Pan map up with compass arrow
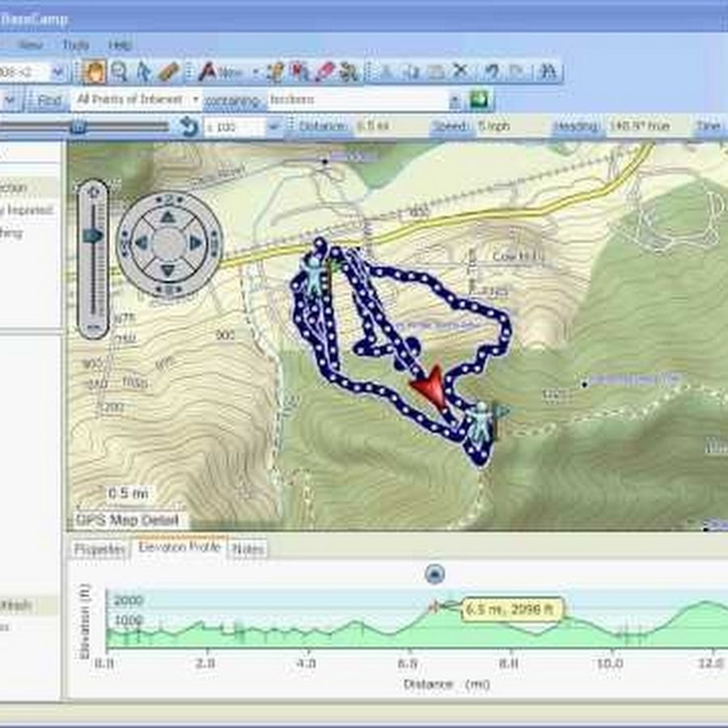728x728 pixels. tap(167, 216)
